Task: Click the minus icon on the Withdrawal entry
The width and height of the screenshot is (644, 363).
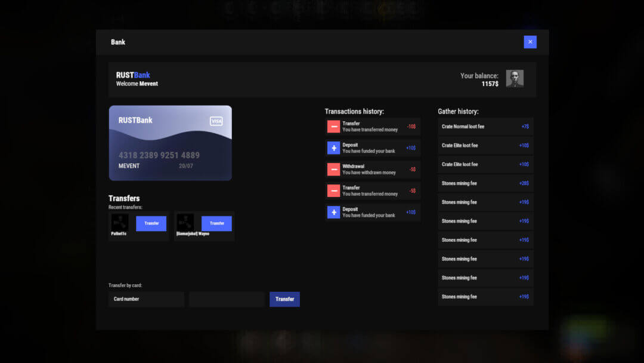Action: [334, 169]
